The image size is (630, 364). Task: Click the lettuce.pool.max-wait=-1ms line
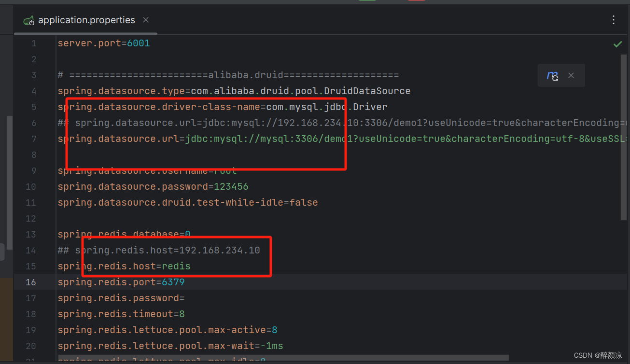coord(170,346)
